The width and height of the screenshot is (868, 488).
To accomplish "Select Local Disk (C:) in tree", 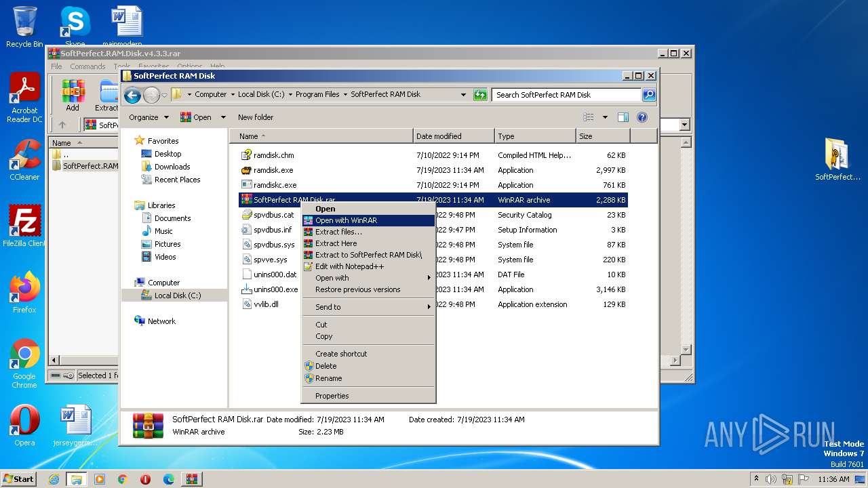I will click(x=177, y=296).
